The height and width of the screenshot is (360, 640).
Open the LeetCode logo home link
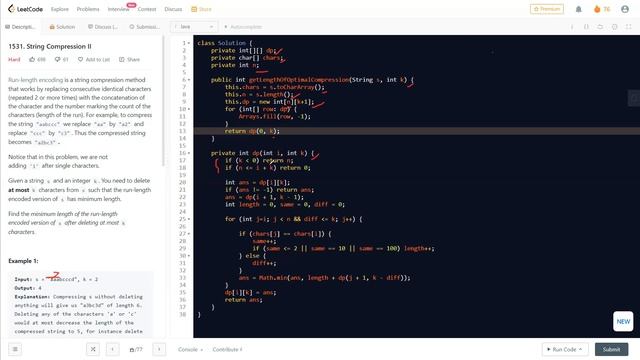pyautogui.click(x=25, y=9)
